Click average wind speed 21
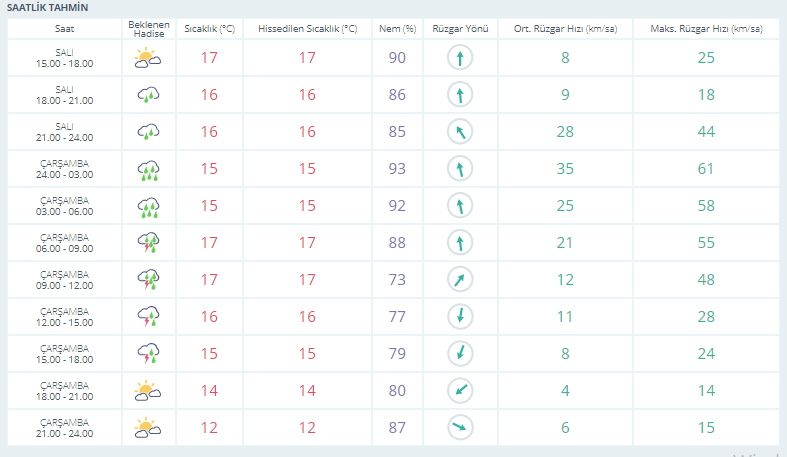This screenshot has height=457, width=787. 565,243
